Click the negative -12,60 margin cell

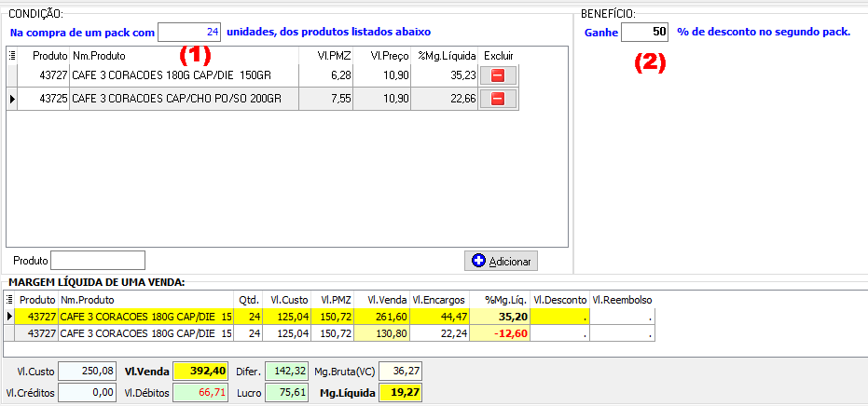[500, 333]
